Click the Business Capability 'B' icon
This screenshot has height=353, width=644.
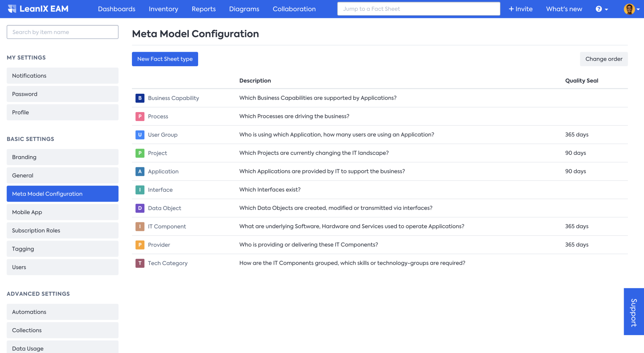click(x=140, y=98)
